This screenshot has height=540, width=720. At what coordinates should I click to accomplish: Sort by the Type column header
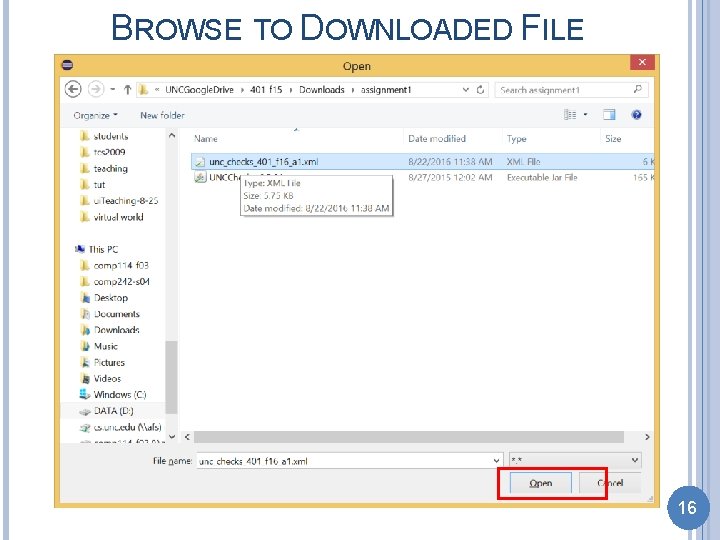pos(517,139)
